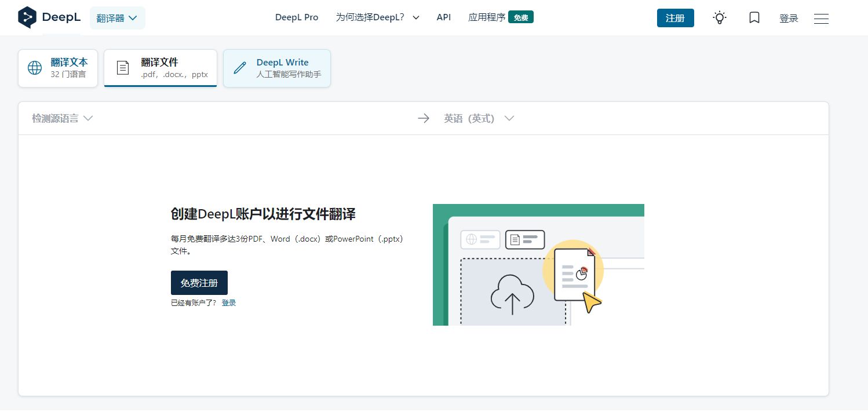Screen dimensions: 868x412
Task: Switch to DeepL Write tab
Action: (x=277, y=68)
